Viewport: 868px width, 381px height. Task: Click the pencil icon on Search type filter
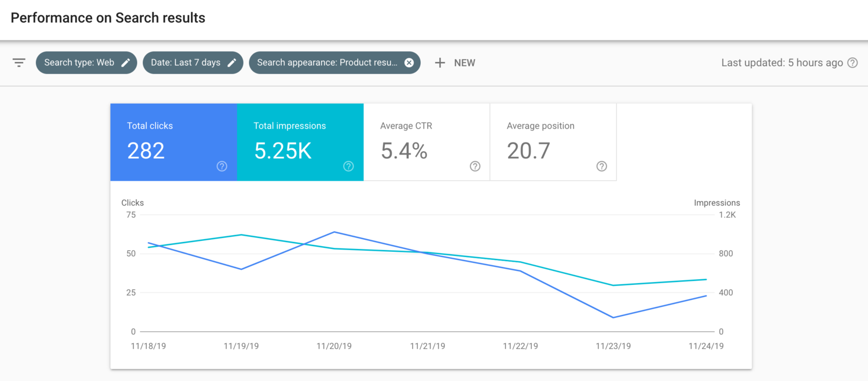tap(126, 63)
